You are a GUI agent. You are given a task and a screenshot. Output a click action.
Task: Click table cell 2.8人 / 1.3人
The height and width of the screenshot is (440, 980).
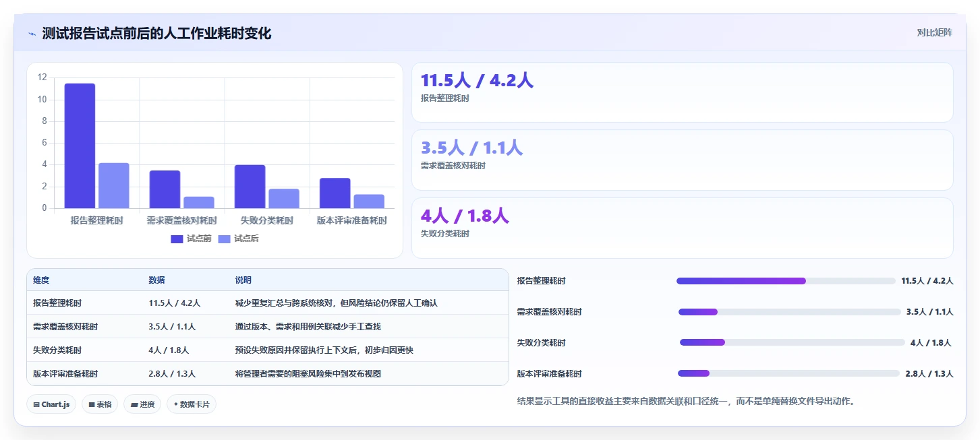coord(172,373)
